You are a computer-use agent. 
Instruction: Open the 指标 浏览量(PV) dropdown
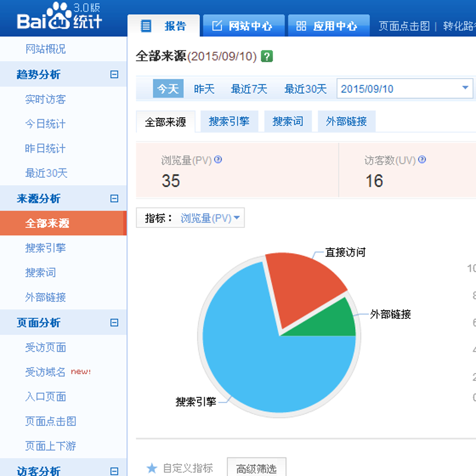click(x=190, y=218)
